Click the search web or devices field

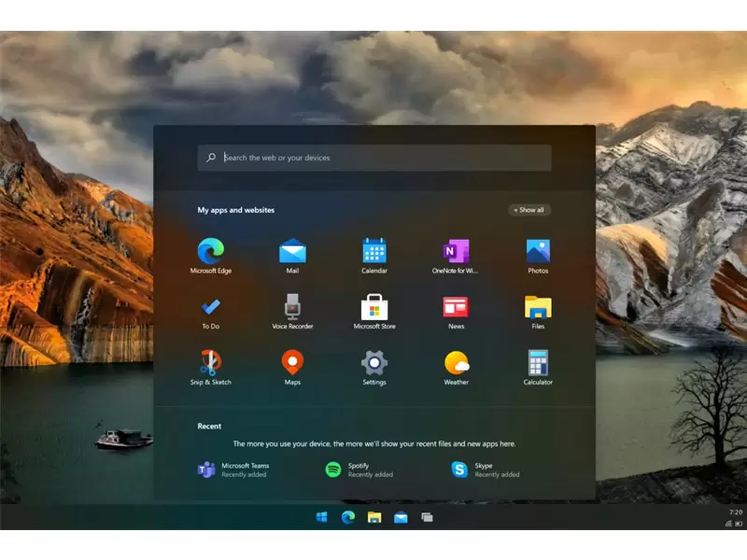374,158
